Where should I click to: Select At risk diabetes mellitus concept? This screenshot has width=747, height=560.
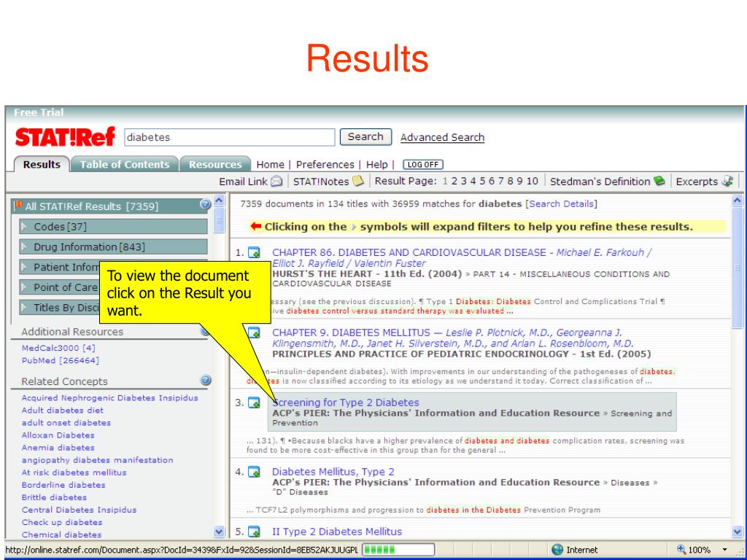click(x=74, y=472)
